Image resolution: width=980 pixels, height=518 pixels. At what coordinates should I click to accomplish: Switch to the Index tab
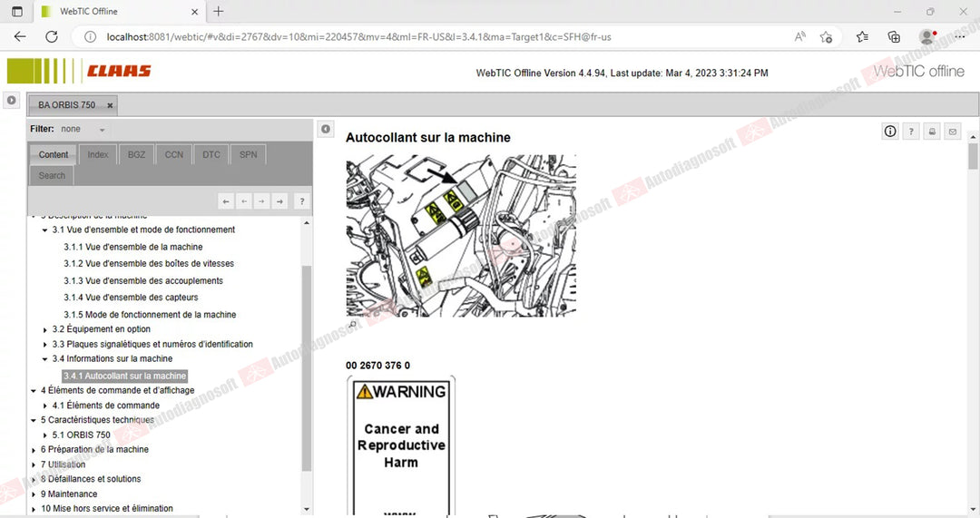[x=97, y=154]
